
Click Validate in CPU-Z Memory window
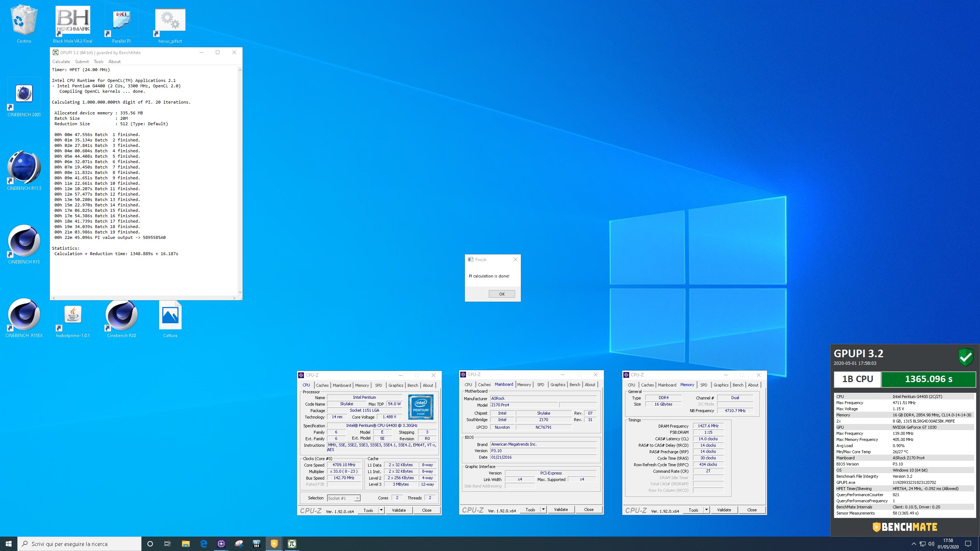click(x=724, y=510)
